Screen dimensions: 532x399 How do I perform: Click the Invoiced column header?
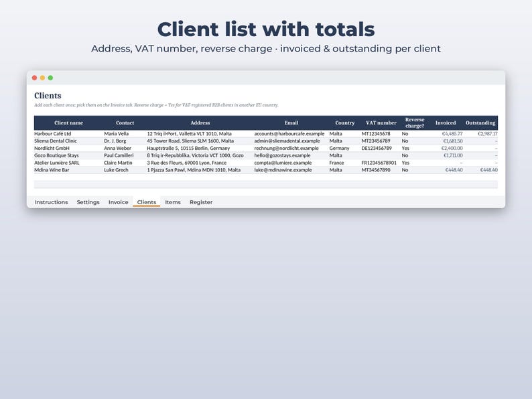click(x=446, y=123)
